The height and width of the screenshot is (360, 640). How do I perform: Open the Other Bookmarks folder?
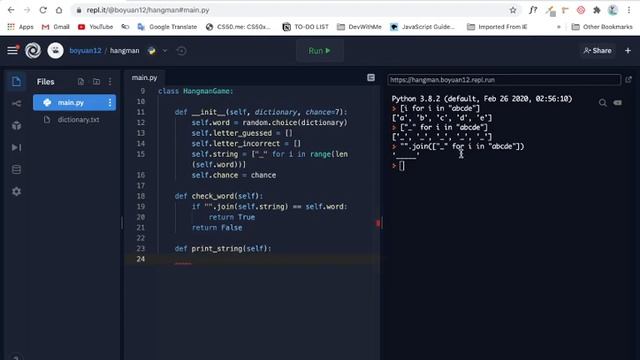click(602, 27)
